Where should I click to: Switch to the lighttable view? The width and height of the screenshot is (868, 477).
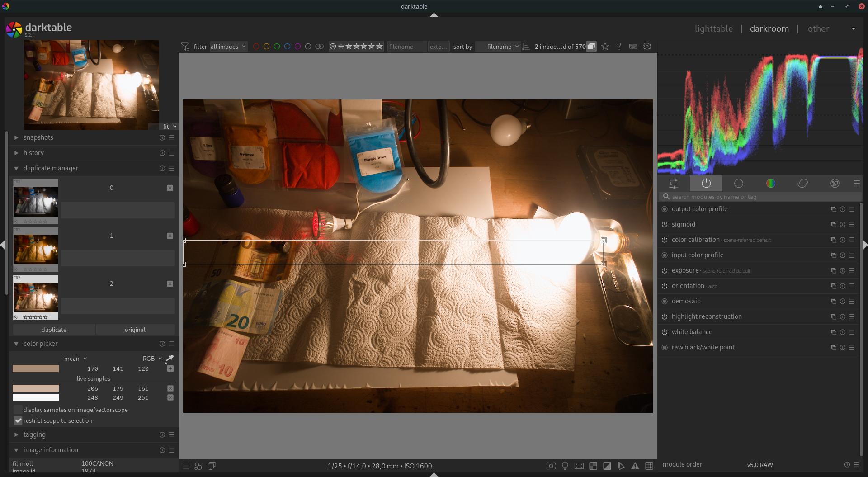[x=713, y=28]
